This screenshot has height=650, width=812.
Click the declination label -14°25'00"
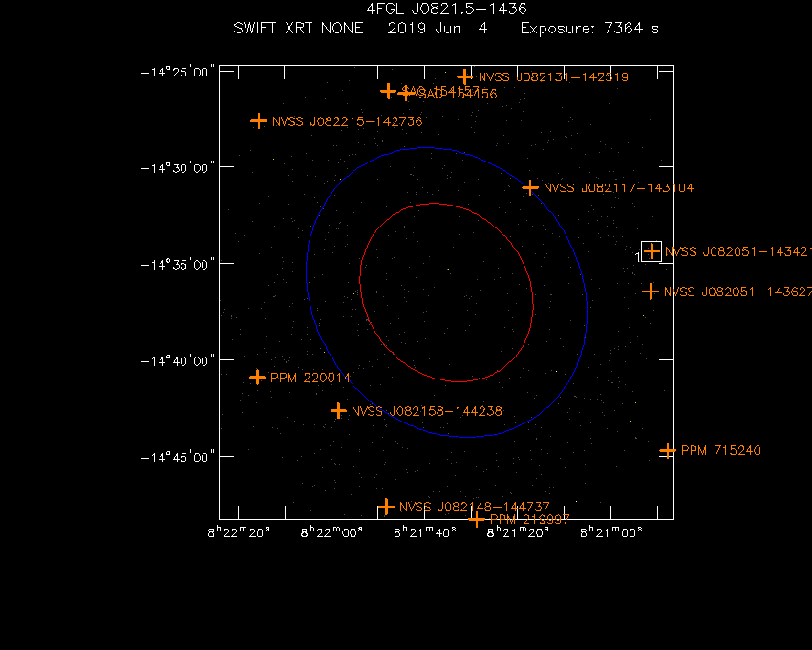[178, 72]
